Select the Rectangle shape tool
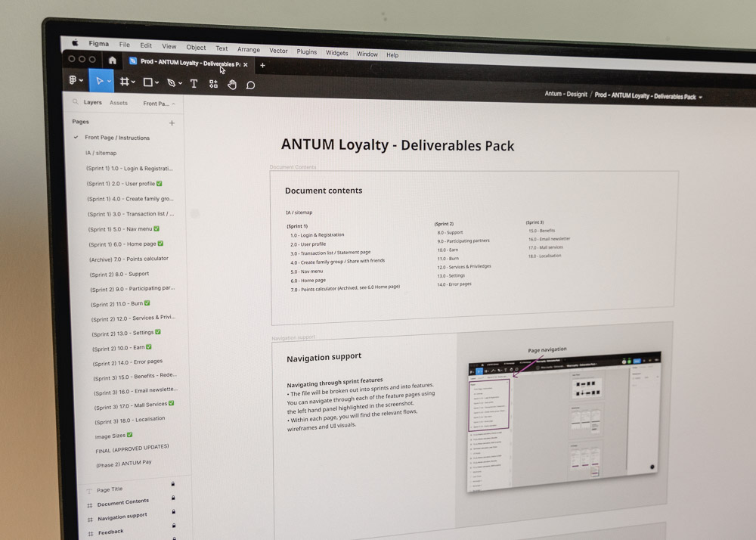This screenshot has width=756, height=540. [148, 82]
